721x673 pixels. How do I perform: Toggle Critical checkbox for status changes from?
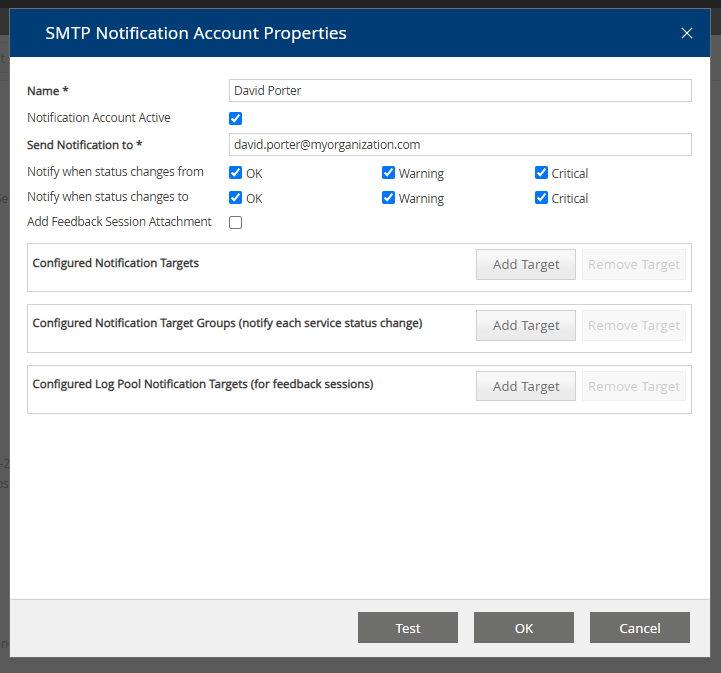point(542,173)
